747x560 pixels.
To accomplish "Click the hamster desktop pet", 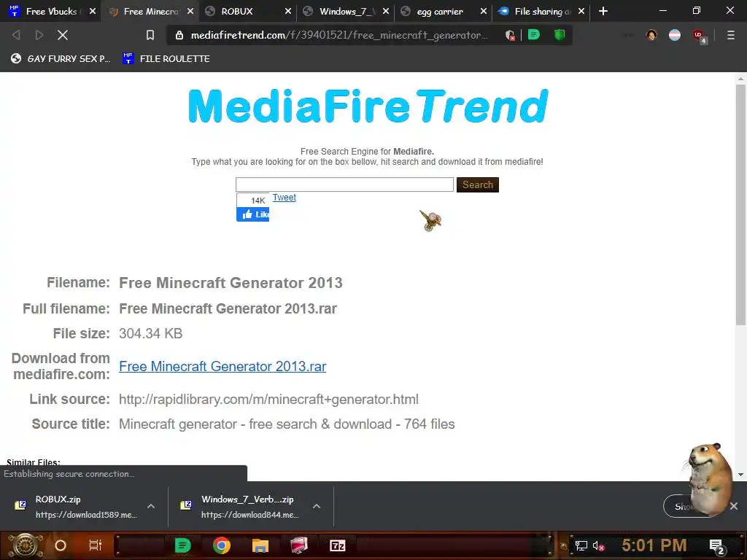I will coord(708,479).
